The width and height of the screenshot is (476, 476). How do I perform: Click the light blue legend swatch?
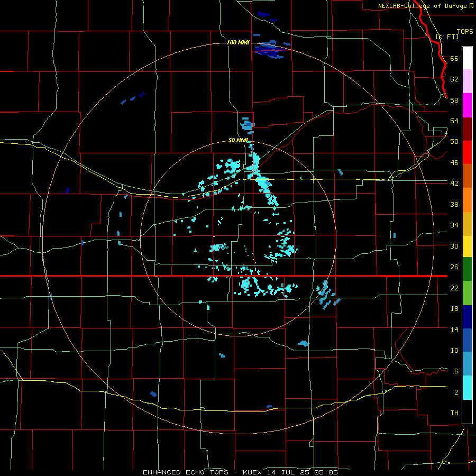pyautogui.click(x=467, y=364)
